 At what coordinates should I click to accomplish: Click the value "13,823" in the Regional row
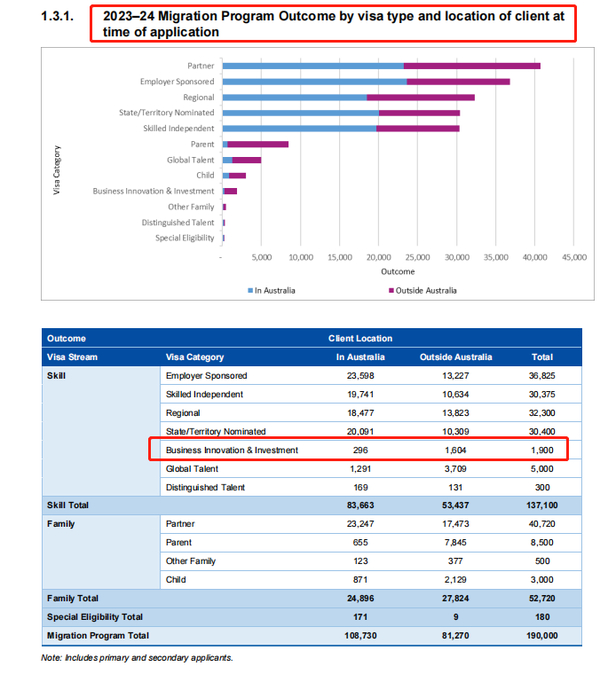(x=456, y=413)
